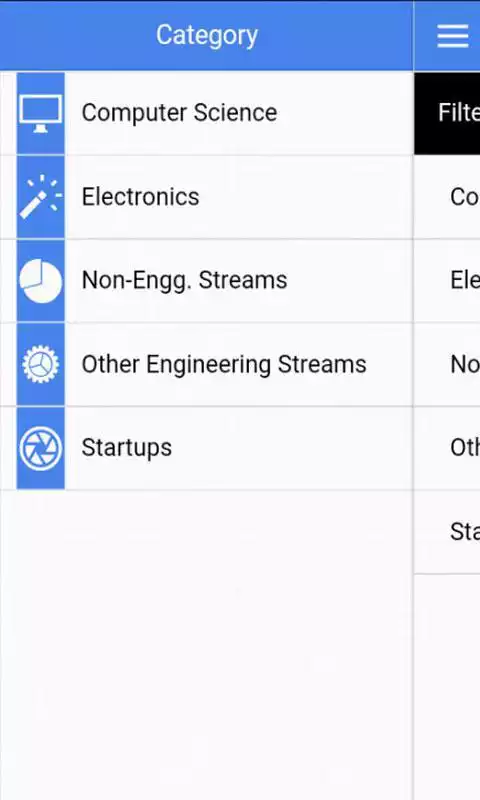Tap the magic wand icon beside Electronics
The image size is (480, 800).
click(x=41, y=197)
